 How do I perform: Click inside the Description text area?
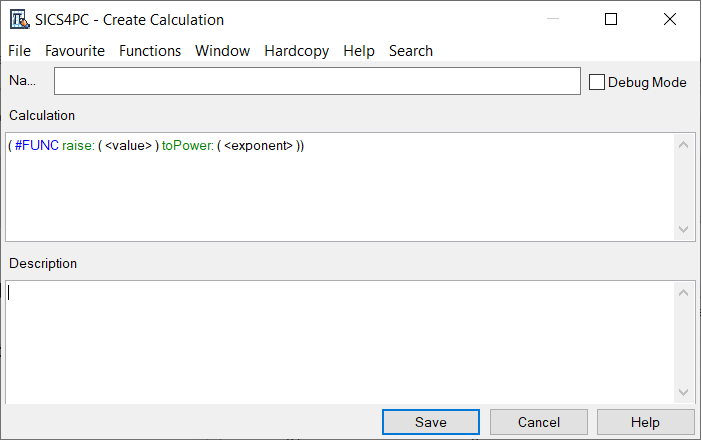(x=338, y=340)
